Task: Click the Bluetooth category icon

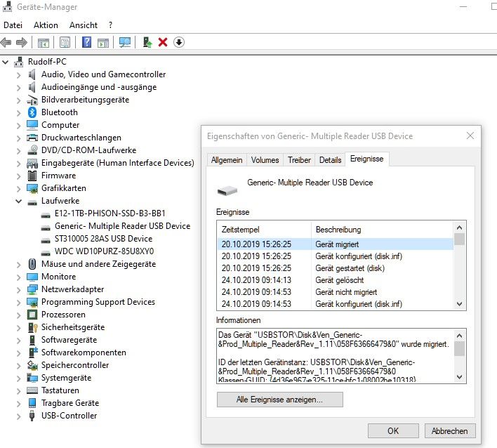Action: 32,112
